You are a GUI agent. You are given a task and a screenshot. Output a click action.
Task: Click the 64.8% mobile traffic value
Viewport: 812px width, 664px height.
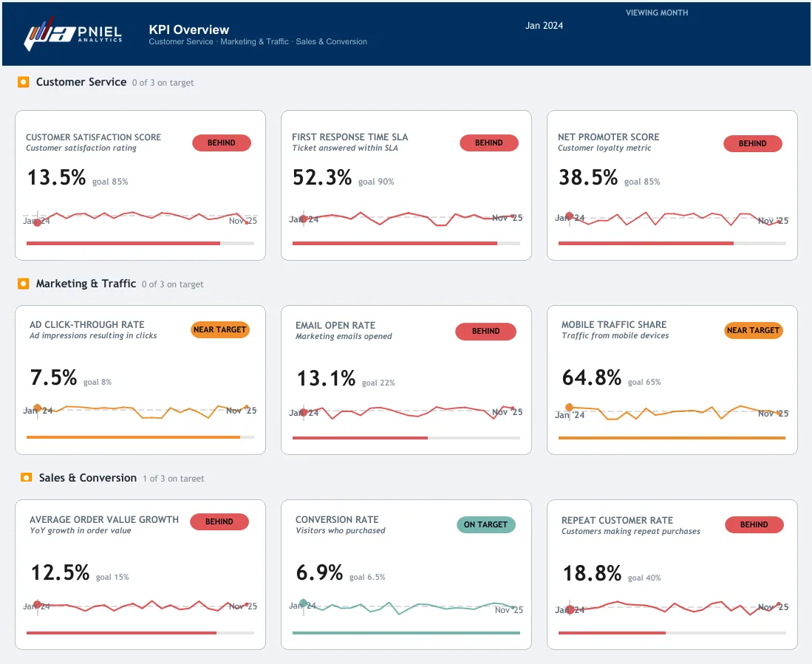pos(592,377)
